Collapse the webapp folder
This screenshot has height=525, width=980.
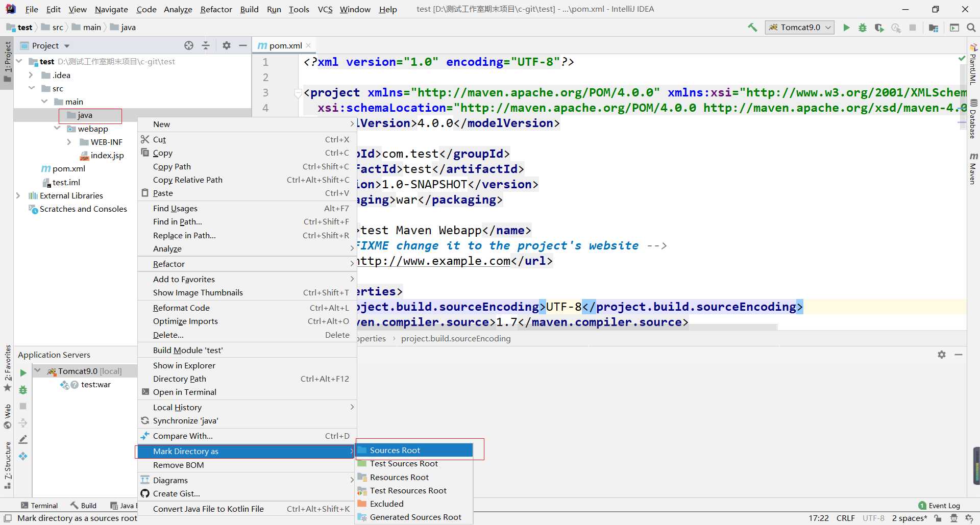click(x=57, y=129)
